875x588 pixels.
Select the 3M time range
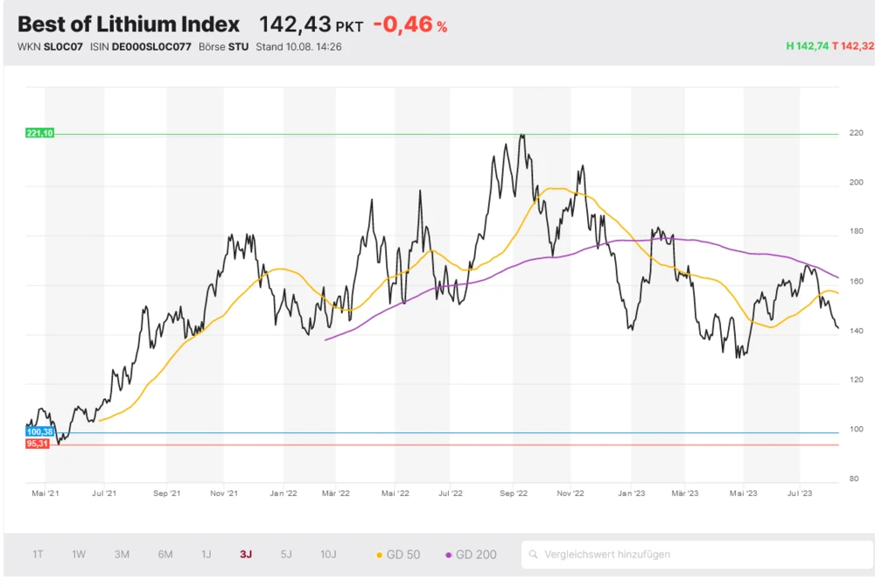(x=122, y=555)
